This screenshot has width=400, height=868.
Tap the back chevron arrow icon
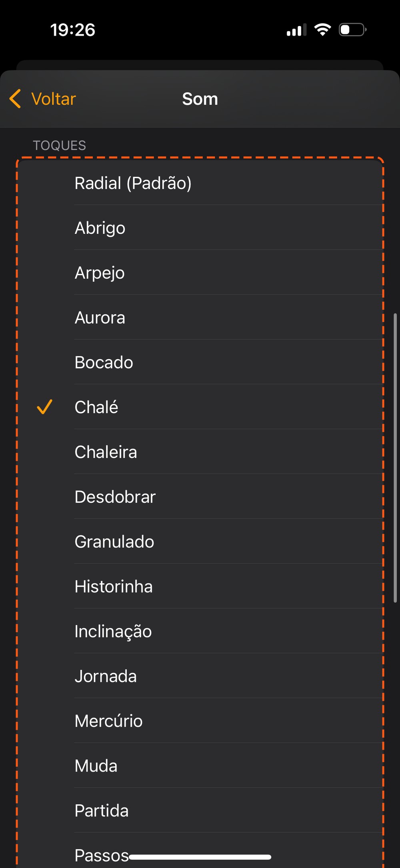(x=15, y=99)
